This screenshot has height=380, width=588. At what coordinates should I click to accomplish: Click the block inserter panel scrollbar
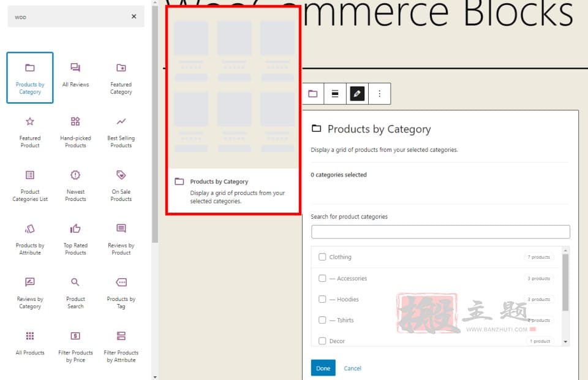pos(155,124)
